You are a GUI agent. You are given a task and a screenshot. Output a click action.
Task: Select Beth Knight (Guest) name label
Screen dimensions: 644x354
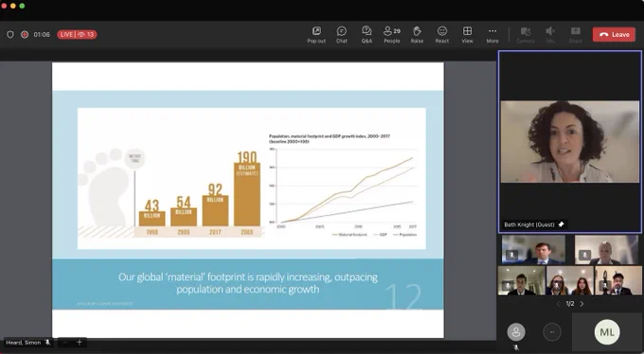click(529, 224)
